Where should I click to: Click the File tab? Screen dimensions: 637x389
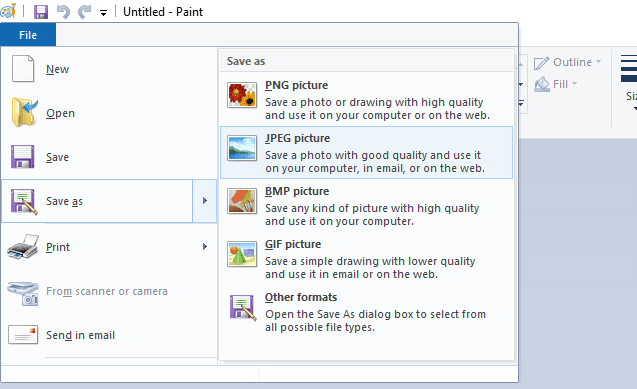(28, 35)
